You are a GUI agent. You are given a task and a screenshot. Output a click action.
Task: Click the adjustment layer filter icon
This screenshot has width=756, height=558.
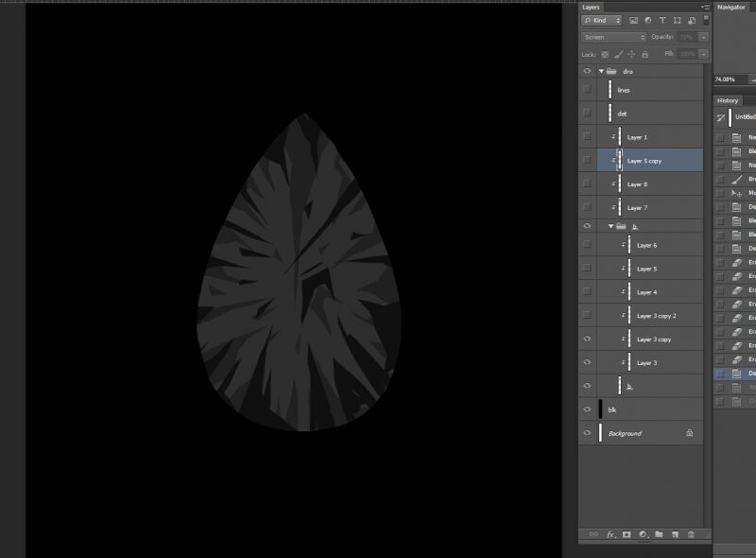[647, 20]
